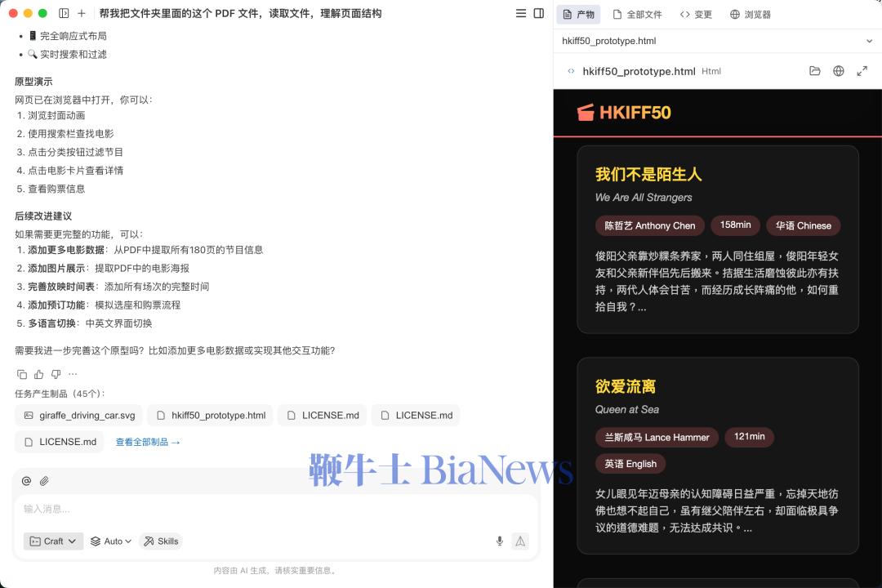
Task: Click the sidebar toggle icon in title bar
Action: pyautogui.click(x=538, y=13)
